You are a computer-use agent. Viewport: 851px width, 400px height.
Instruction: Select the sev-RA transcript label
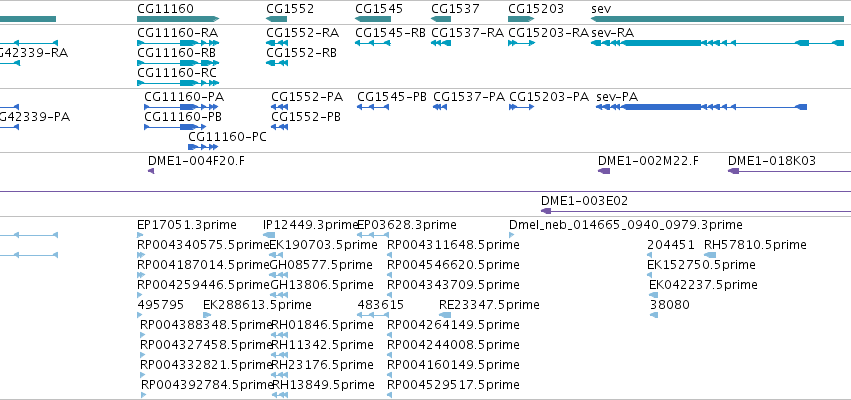tap(612, 33)
